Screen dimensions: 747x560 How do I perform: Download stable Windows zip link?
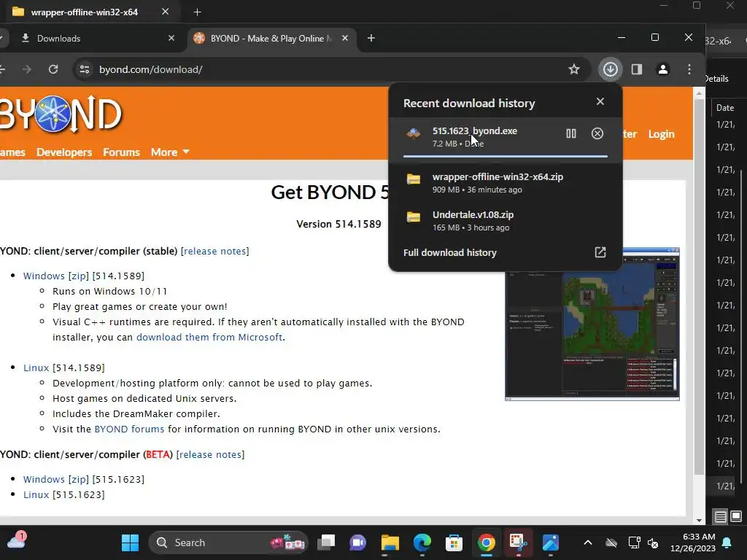point(79,276)
